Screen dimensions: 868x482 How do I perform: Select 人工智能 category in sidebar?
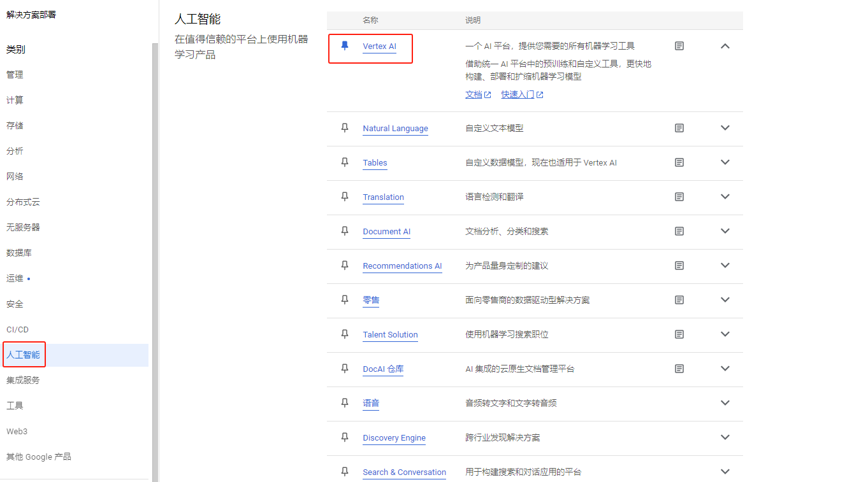[75, 355]
